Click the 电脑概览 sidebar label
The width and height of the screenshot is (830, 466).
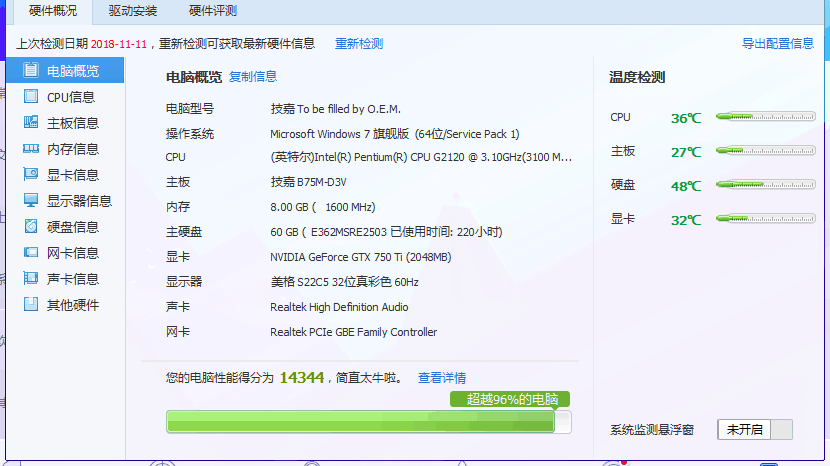pyautogui.click(x=73, y=71)
